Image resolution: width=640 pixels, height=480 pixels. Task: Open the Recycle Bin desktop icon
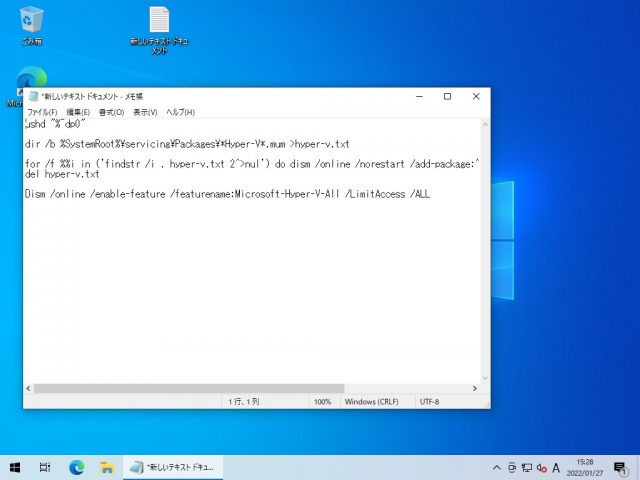tap(32, 22)
